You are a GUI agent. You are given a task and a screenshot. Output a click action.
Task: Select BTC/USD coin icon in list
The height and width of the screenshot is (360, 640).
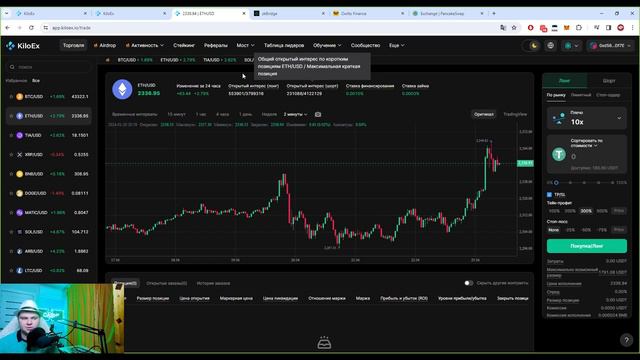20,97
